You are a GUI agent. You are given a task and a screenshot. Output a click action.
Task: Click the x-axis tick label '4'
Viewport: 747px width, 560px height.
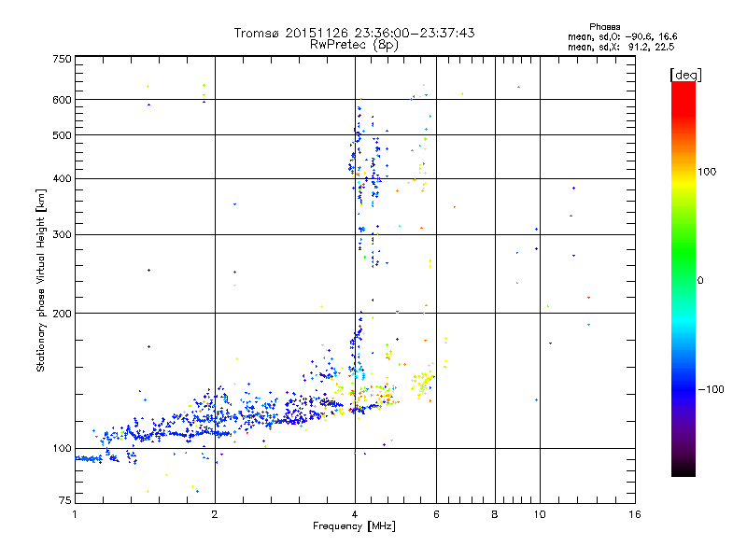click(355, 514)
